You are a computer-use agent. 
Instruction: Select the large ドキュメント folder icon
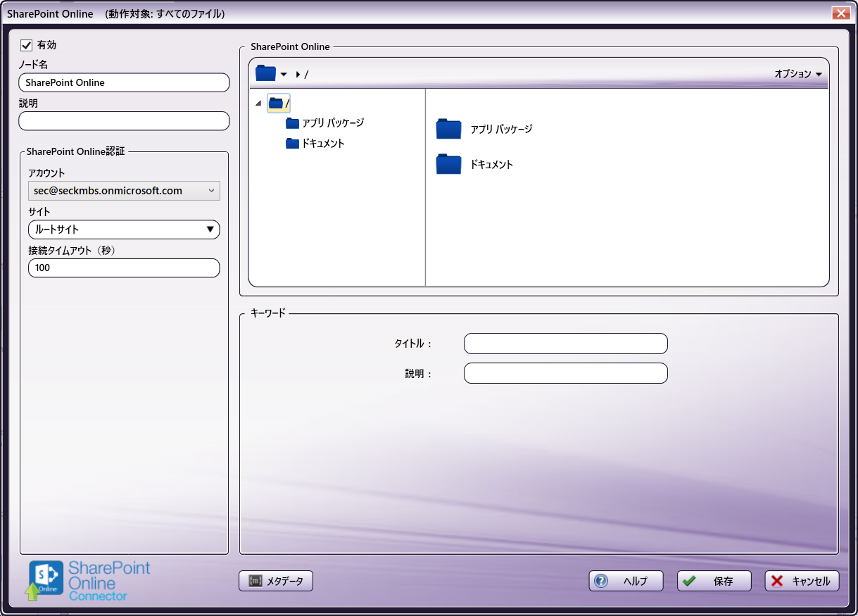(448, 164)
